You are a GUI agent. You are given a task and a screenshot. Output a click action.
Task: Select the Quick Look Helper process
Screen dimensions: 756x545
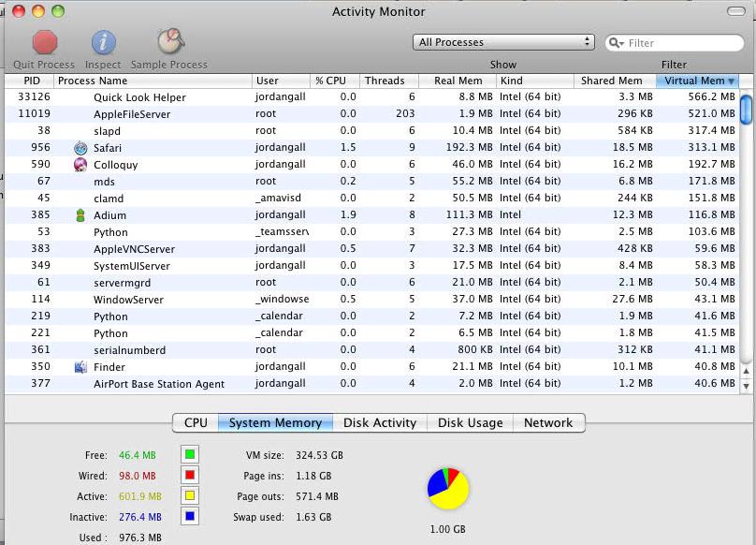click(371, 97)
